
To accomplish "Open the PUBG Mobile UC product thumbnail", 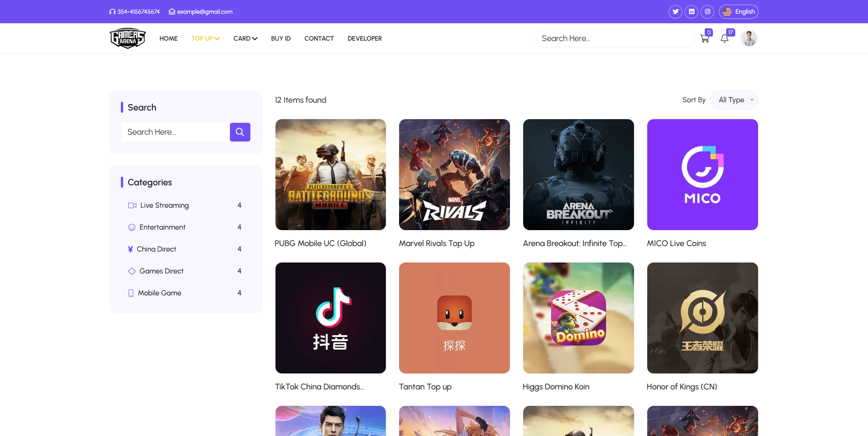I will click(330, 174).
